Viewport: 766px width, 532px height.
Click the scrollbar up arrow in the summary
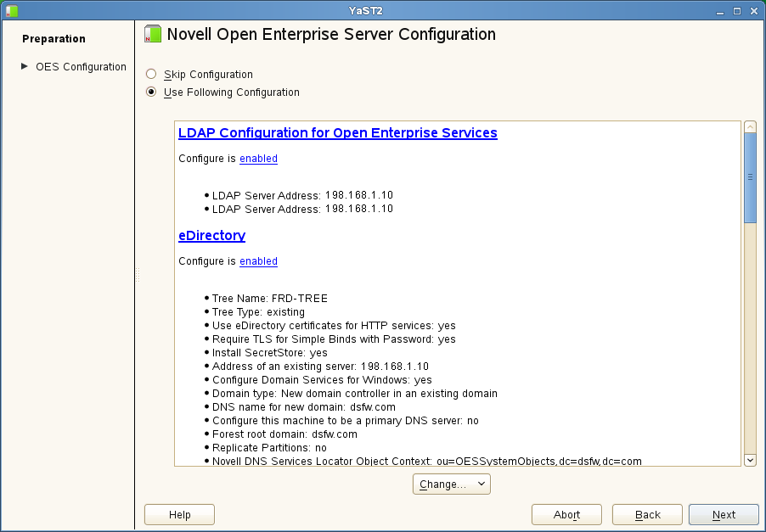tap(750, 127)
